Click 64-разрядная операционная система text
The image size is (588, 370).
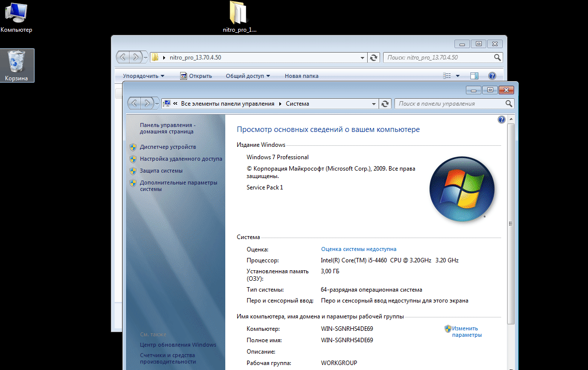point(371,289)
